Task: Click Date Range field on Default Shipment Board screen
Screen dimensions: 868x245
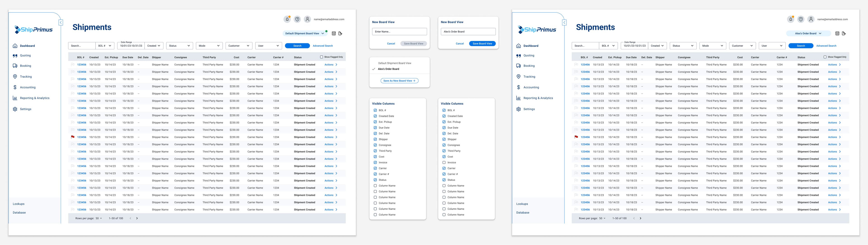Action: coord(131,46)
